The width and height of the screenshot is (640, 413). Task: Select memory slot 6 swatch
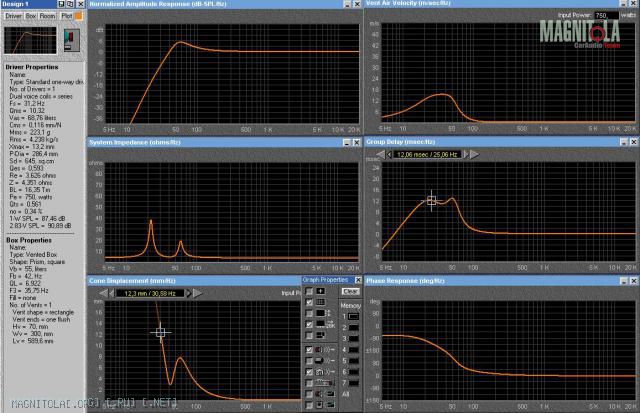353,372
